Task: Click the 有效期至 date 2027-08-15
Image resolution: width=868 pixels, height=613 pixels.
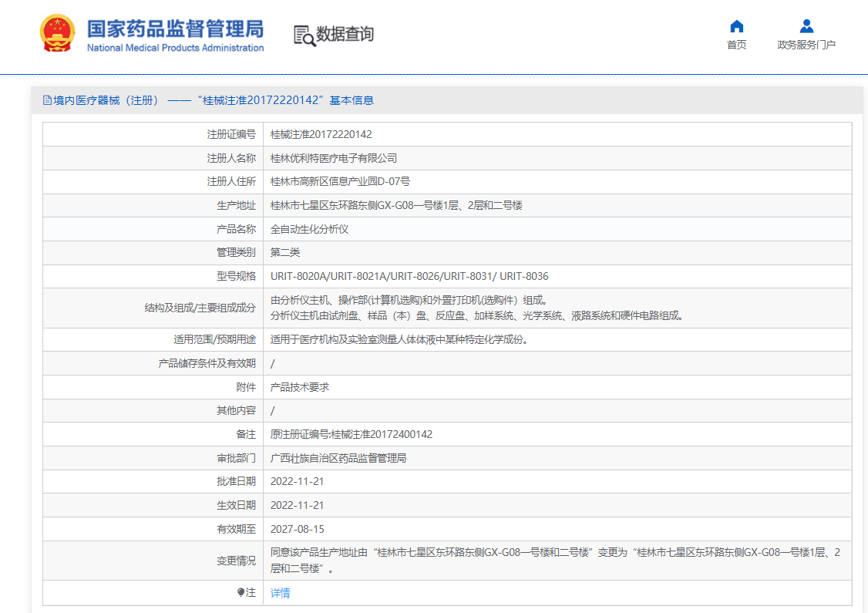Action: click(x=297, y=529)
